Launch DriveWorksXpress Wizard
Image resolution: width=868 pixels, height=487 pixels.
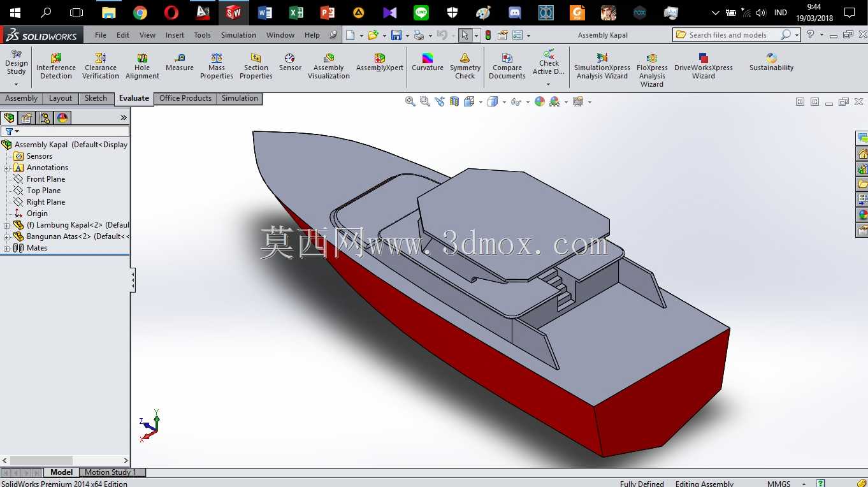tap(704, 66)
